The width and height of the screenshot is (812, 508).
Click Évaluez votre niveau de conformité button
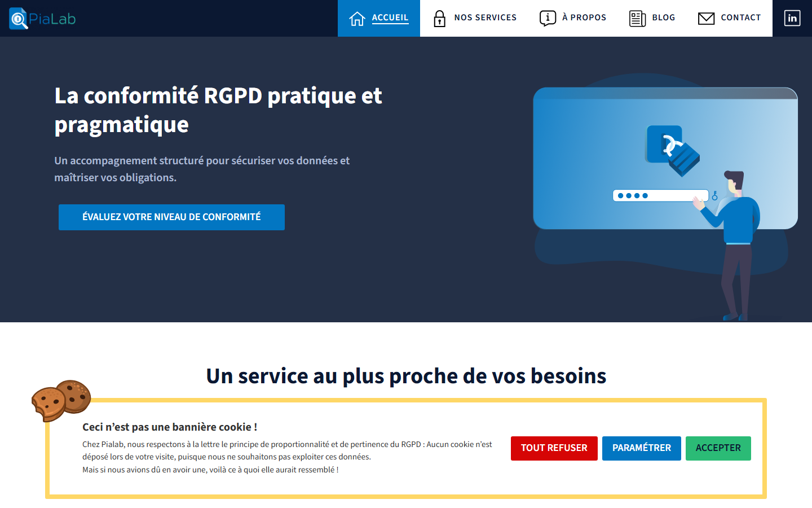(171, 217)
